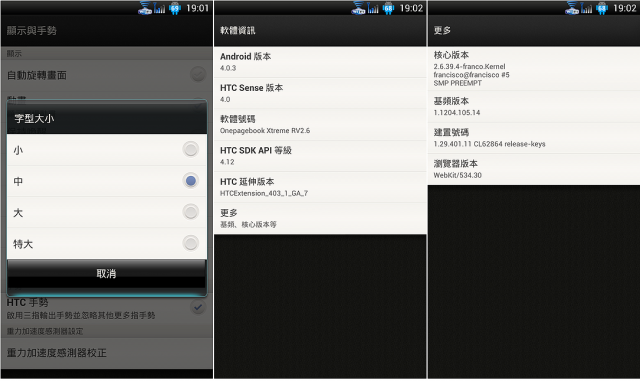Tap the 更多 screen header title
The image size is (640, 381).
tap(442, 30)
